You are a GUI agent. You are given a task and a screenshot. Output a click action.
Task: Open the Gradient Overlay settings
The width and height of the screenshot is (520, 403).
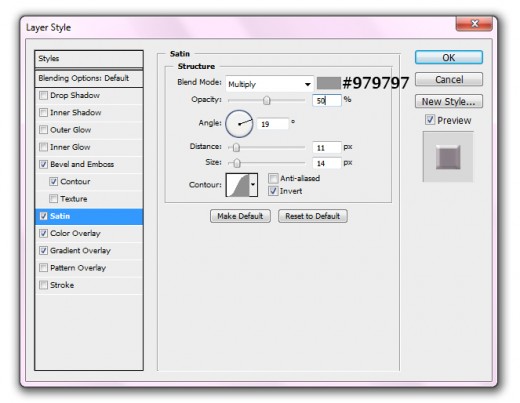coord(80,250)
